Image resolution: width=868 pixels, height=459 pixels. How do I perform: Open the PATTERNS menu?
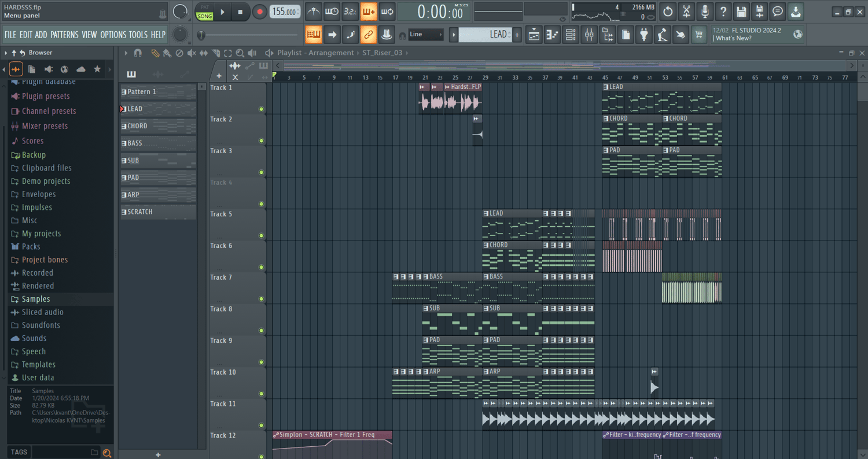click(x=64, y=35)
